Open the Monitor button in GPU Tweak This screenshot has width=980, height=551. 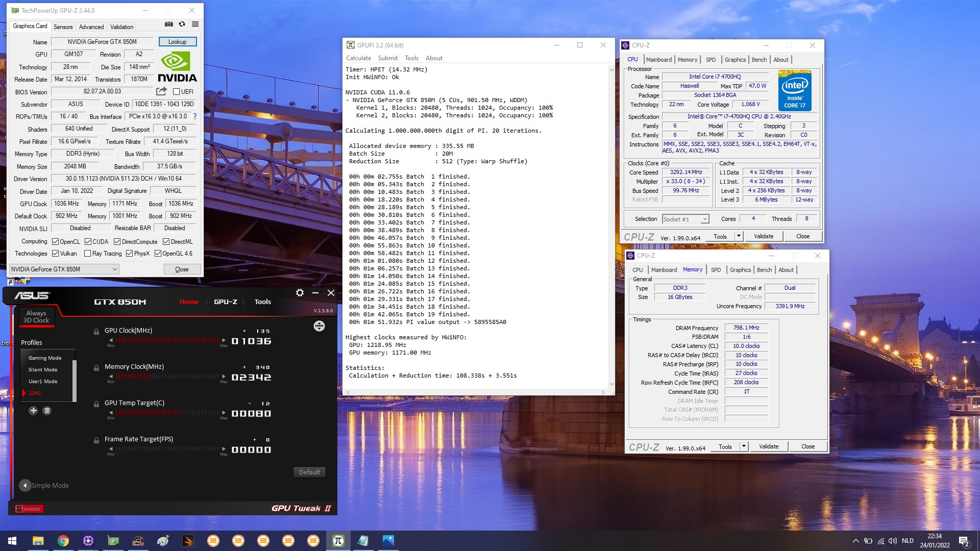pyautogui.click(x=29, y=509)
